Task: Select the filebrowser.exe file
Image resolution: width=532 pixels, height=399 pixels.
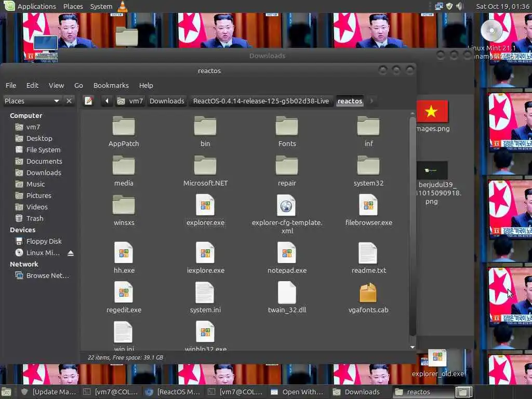Action: pyautogui.click(x=368, y=210)
